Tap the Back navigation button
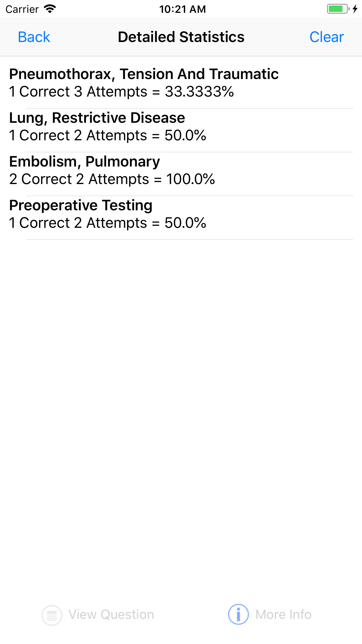Screen dimensions: 362x644 pyautogui.click(x=34, y=37)
